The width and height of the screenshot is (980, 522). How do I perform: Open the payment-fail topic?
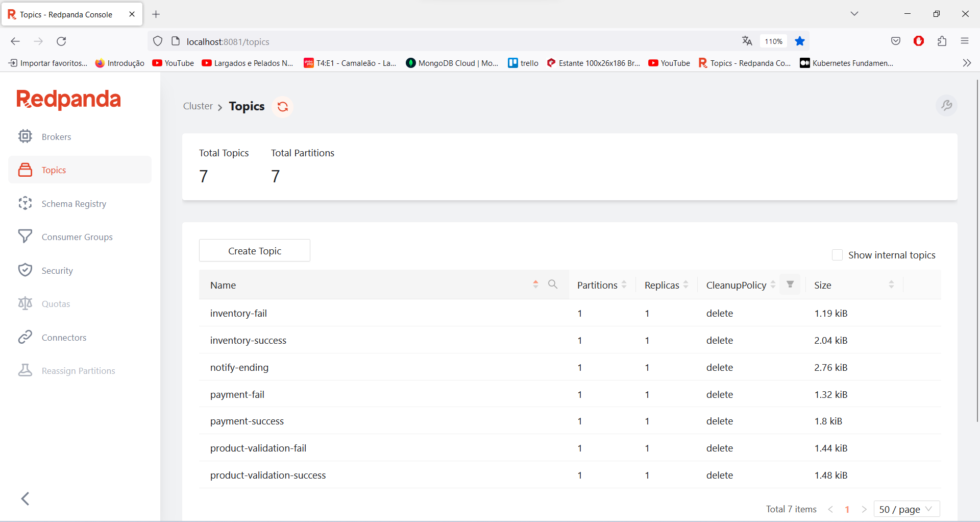pos(237,395)
